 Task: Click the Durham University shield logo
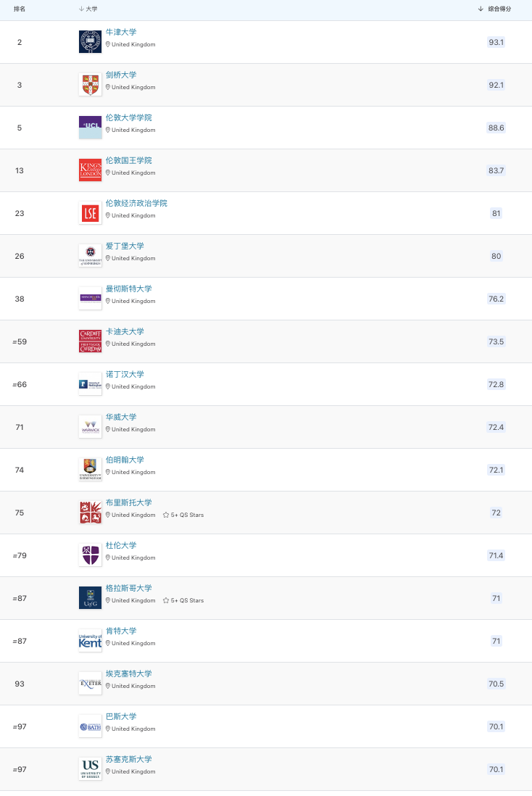90,555
